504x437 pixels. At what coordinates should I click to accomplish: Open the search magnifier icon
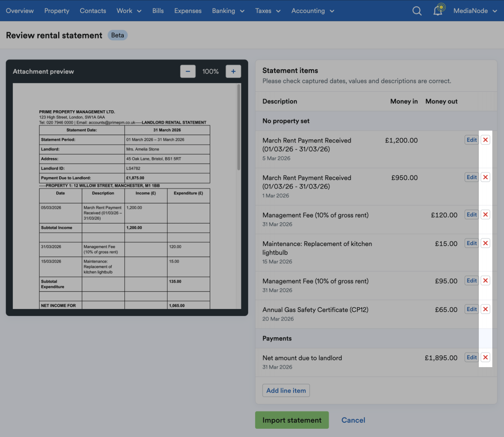pyautogui.click(x=417, y=11)
